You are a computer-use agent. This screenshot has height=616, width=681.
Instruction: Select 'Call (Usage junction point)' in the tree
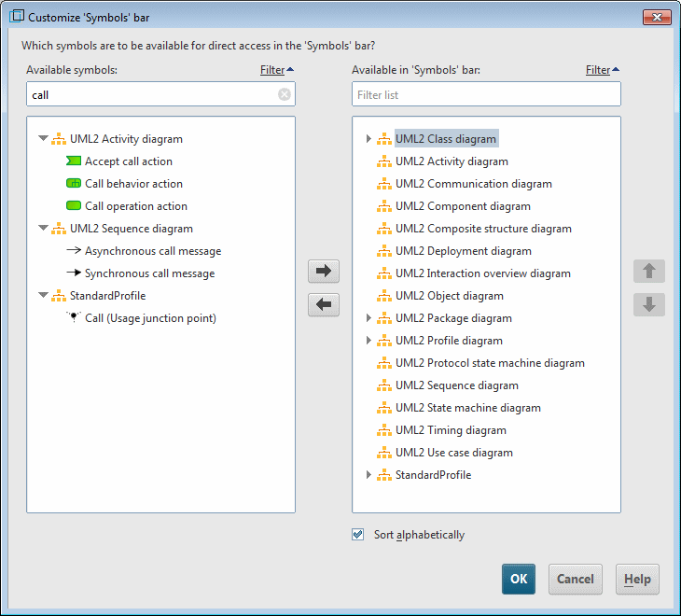[150, 318]
